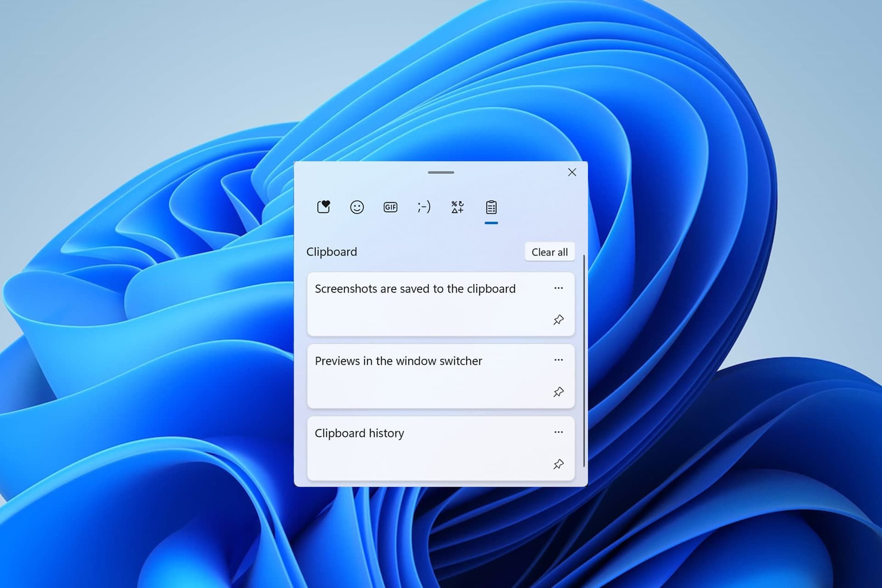Select the Clipboard tab
This screenshot has width=882, height=588.
pos(491,207)
